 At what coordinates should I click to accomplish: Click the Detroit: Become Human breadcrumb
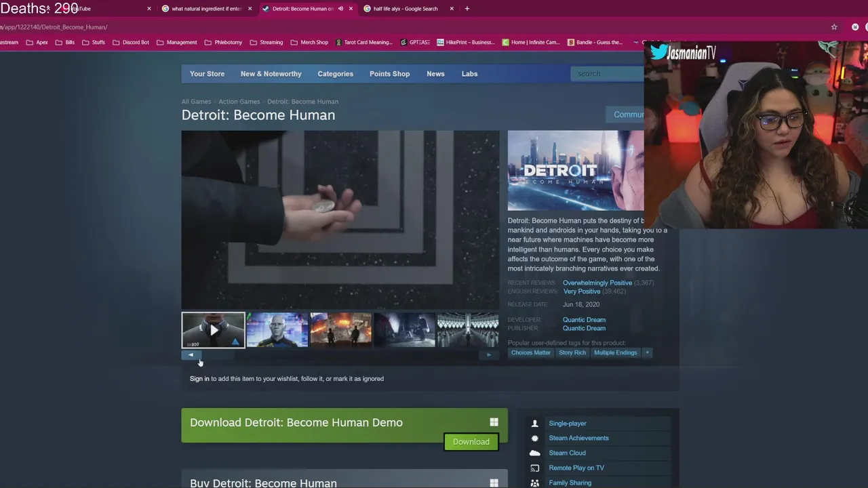click(302, 102)
